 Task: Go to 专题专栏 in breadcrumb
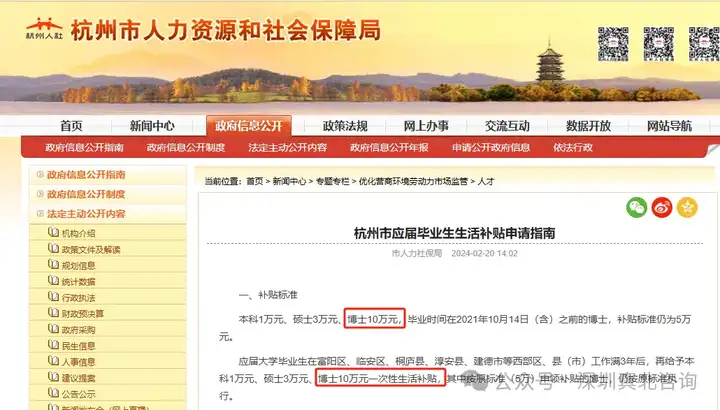click(332, 181)
